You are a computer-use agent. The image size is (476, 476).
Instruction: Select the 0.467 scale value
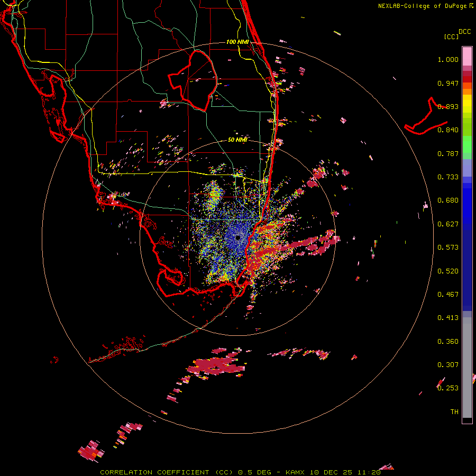click(x=448, y=295)
